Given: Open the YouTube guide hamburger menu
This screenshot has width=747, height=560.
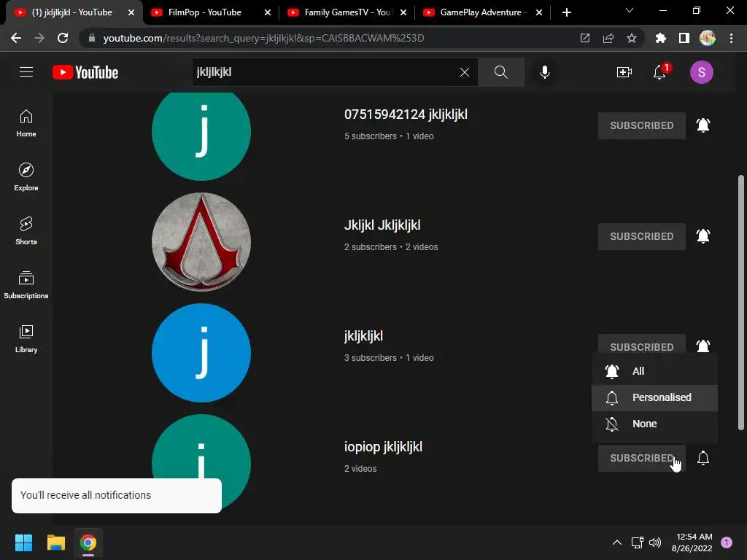Looking at the screenshot, I should 26,72.
